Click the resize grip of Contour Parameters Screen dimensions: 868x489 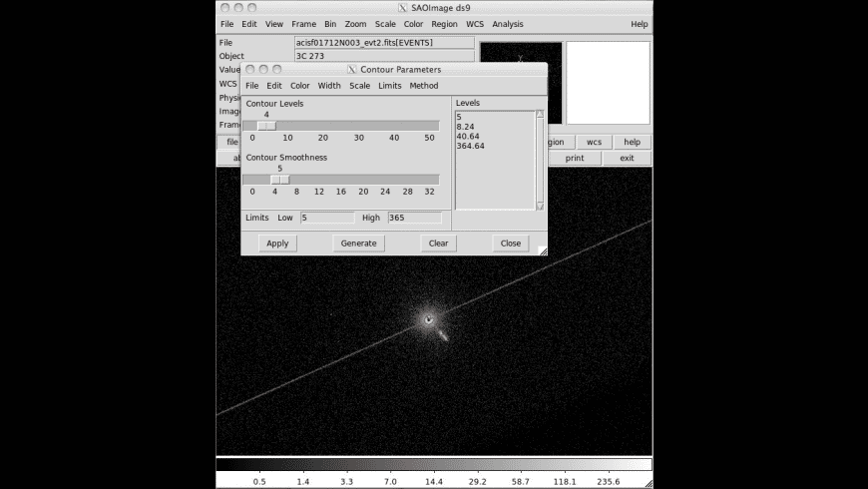(543, 250)
